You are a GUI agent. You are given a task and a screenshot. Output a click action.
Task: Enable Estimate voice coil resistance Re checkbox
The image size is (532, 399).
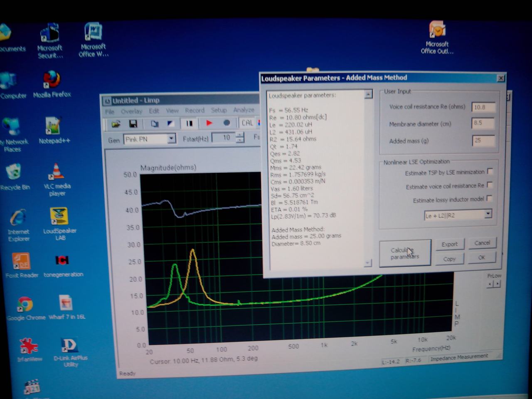click(x=490, y=185)
